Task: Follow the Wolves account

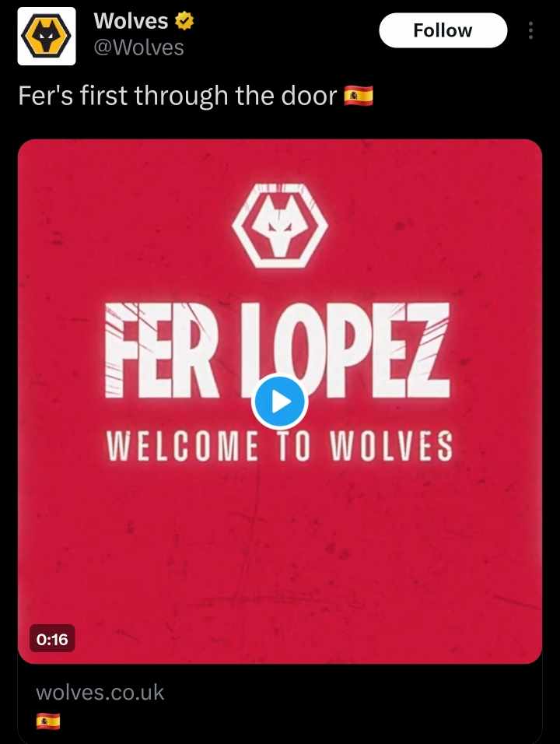Action: 443,30
